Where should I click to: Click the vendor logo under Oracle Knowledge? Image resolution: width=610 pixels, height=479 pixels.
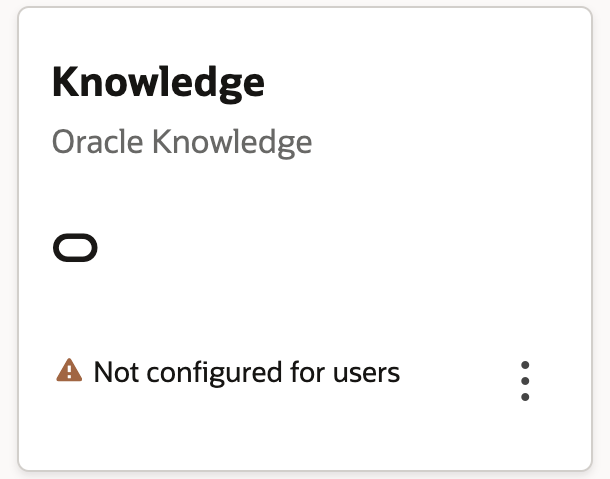(x=75, y=248)
